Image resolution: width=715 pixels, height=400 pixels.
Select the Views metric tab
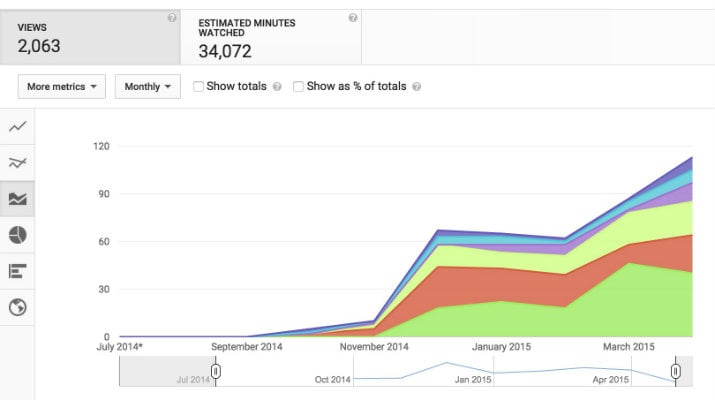click(90, 38)
